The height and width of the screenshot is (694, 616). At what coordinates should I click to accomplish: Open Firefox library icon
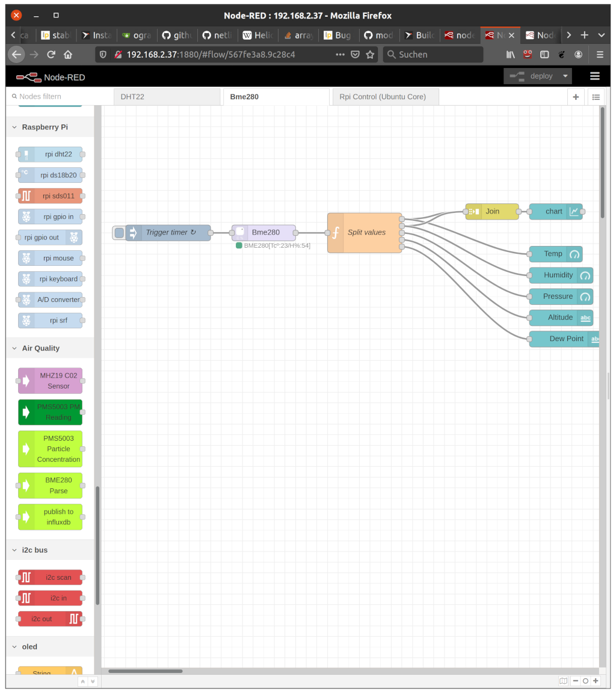point(511,55)
